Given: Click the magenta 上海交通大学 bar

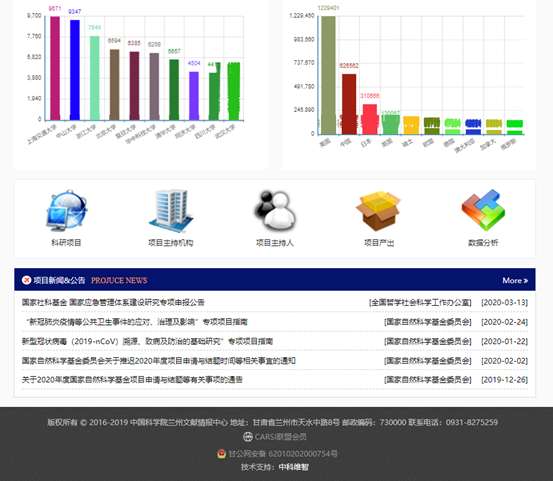Looking at the screenshot, I should pyautogui.click(x=55, y=68).
